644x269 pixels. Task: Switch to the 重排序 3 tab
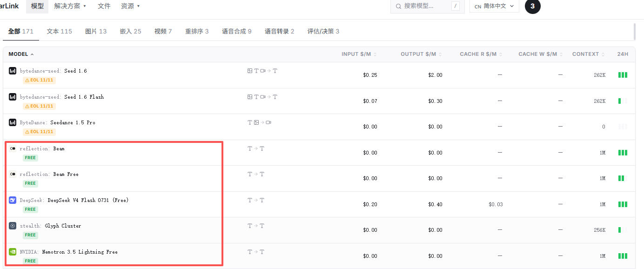197,31
